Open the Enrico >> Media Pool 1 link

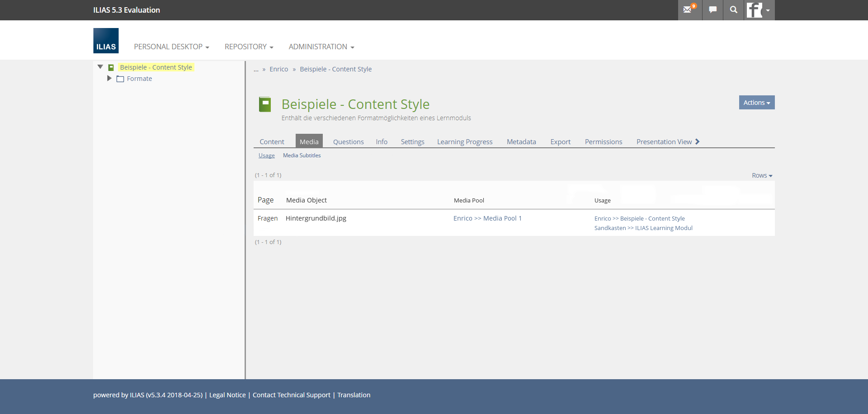pos(487,218)
